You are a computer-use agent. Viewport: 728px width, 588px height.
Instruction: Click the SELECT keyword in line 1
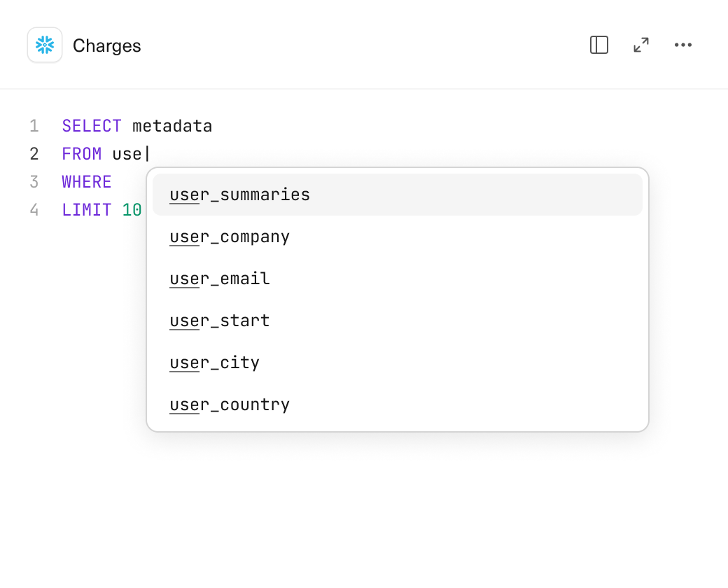(92, 126)
